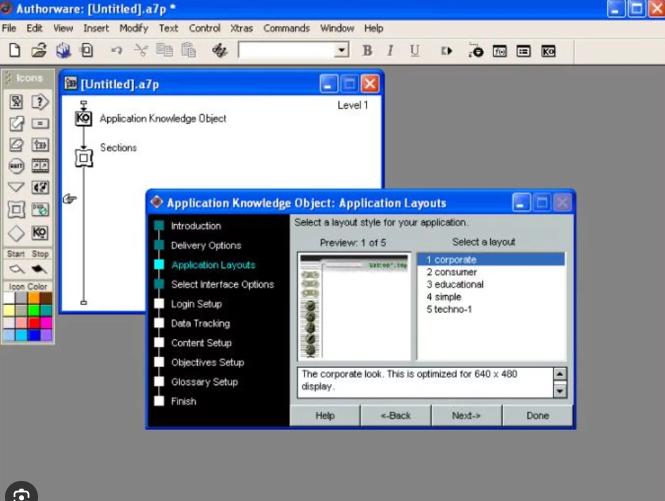Select the Sections framework icon on flowline
Viewport: 665px width, 501px height.
point(84,158)
